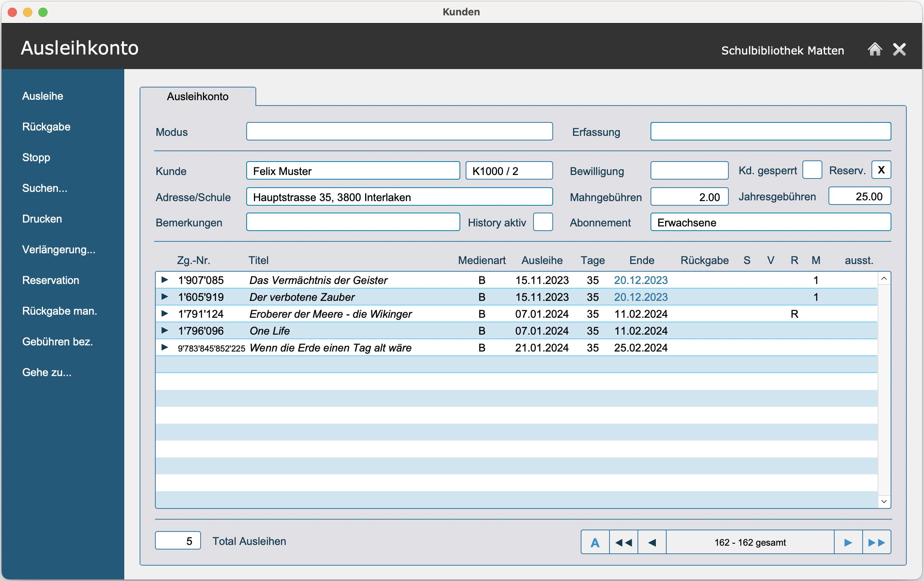
Task: Click title Wenn die Erde einen Tag alt wäre
Action: (330, 348)
